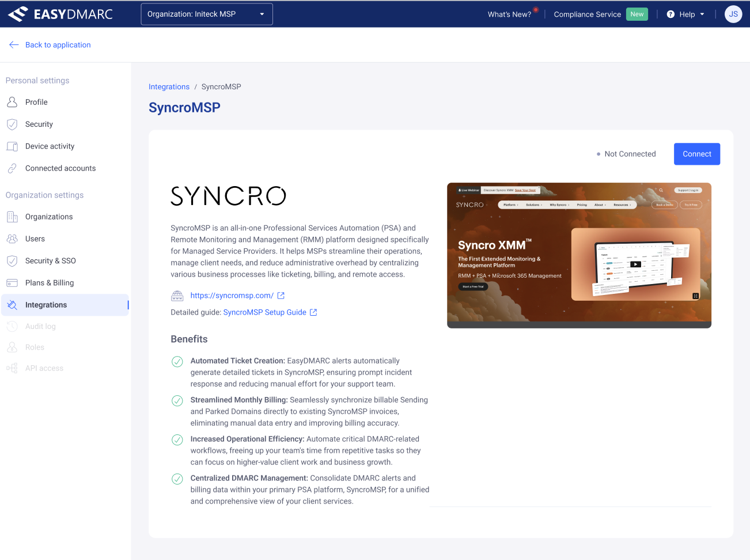This screenshot has width=750, height=560.
Task: Click the New badge
Action: pos(637,14)
